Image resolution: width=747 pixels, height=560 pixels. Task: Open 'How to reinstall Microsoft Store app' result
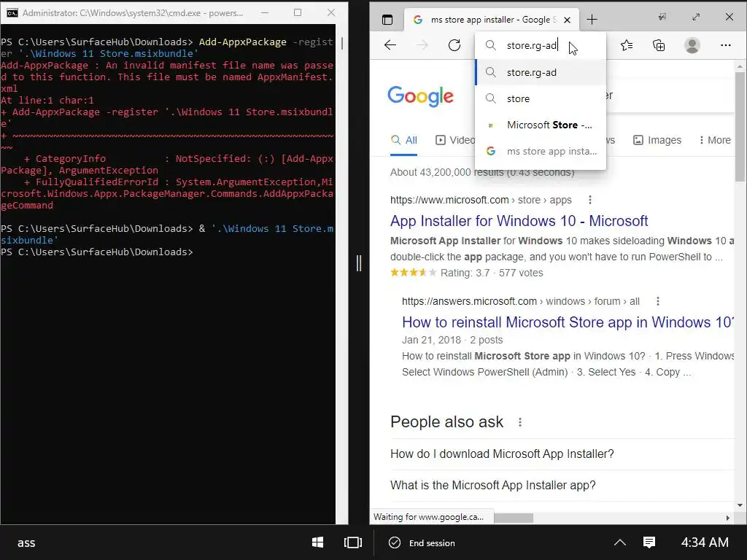click(567, 322)
